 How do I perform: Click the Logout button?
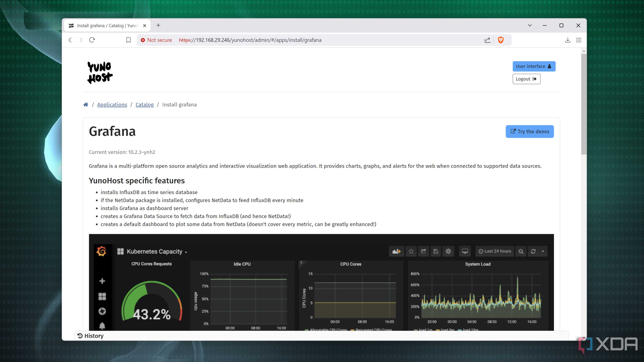526,79
